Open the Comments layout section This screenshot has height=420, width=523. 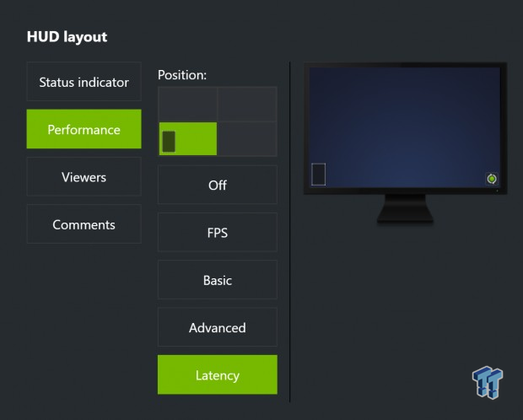(84, 224)
